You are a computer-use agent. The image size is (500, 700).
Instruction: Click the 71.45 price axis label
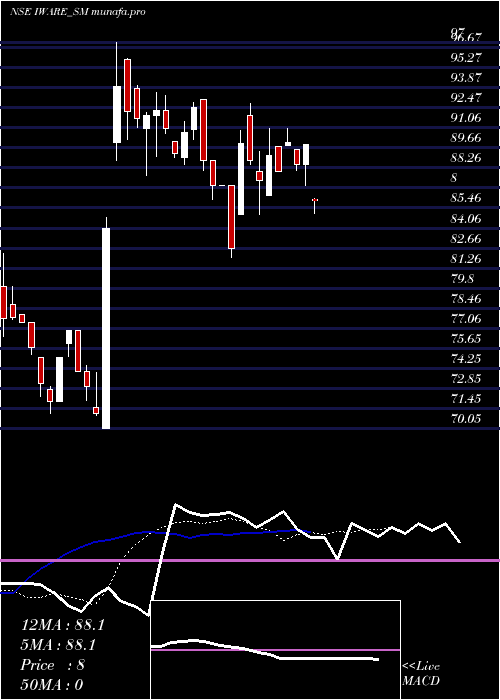click(x=466, y=399)
